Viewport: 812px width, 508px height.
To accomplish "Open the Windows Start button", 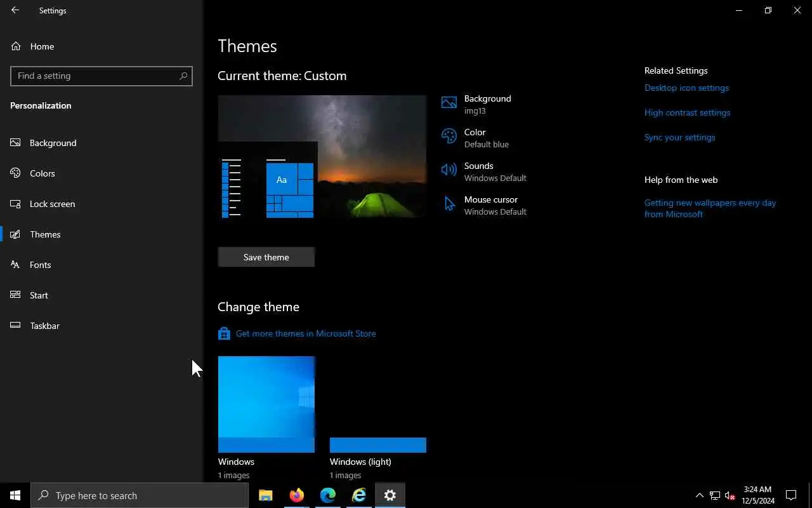I will [x=15, y=495].
